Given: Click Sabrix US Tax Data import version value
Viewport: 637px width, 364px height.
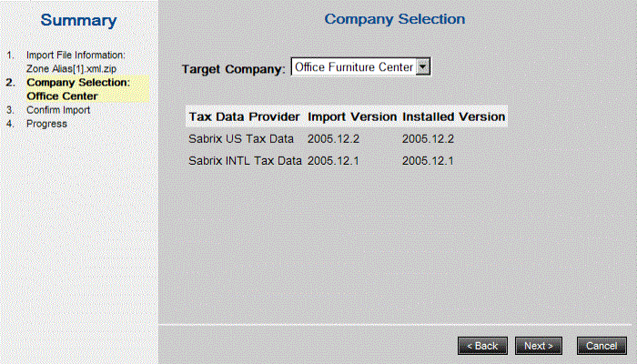Looking at the screenshot, I should [334, 138].
